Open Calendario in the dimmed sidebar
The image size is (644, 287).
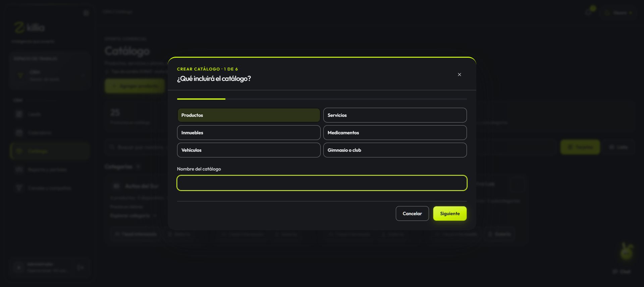(50, 133)
